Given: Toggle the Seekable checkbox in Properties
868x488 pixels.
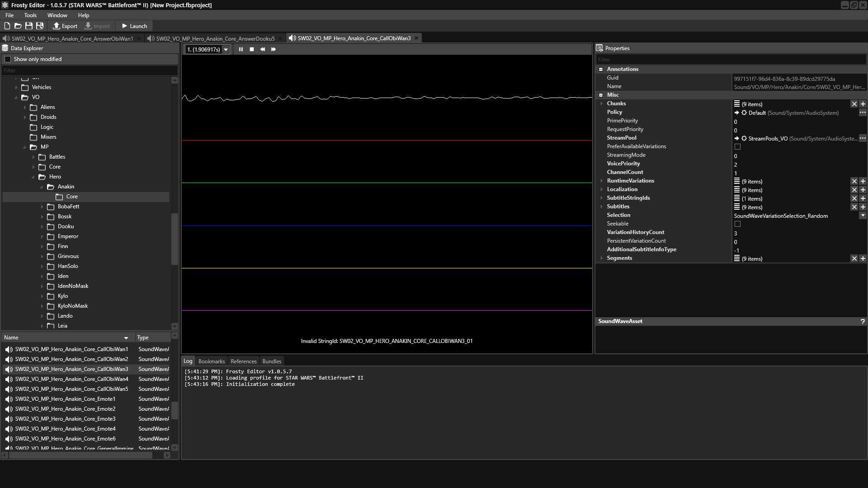Looking at the screenshot, I should [x=737, y=224].
